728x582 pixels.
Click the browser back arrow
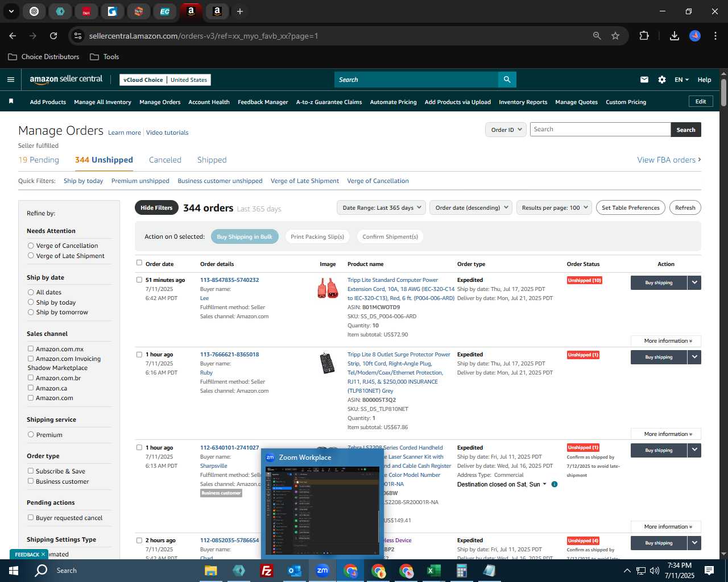(13, 36)
